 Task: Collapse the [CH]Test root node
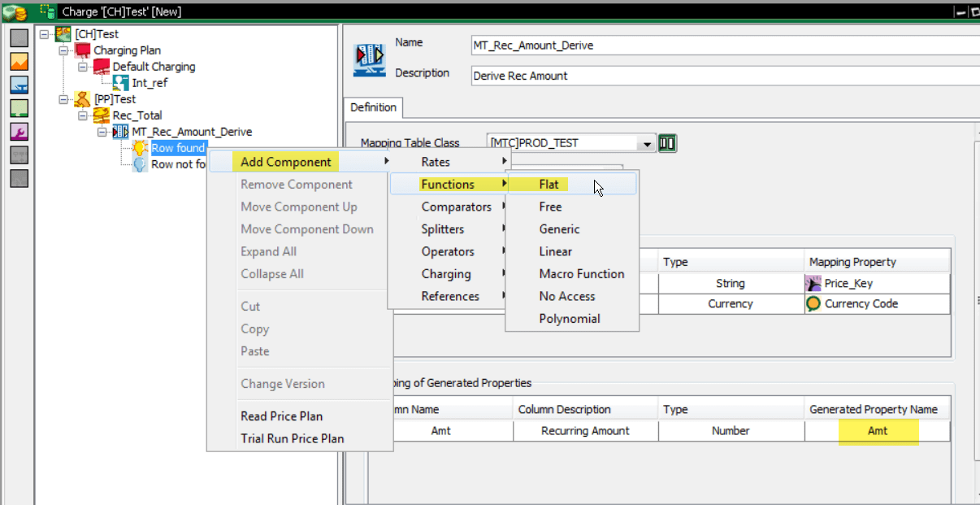[44, 34]
